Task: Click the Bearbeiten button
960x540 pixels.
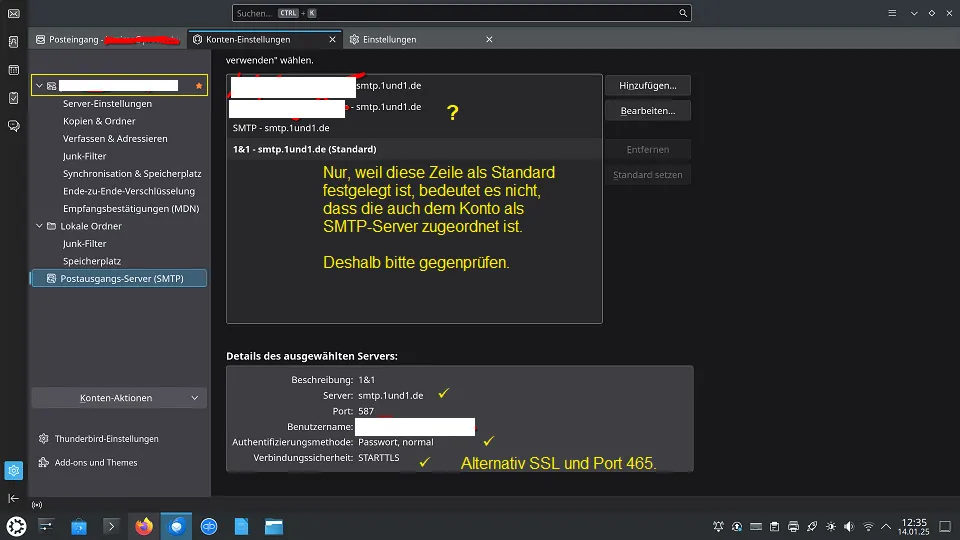Action: pos(648,111)
